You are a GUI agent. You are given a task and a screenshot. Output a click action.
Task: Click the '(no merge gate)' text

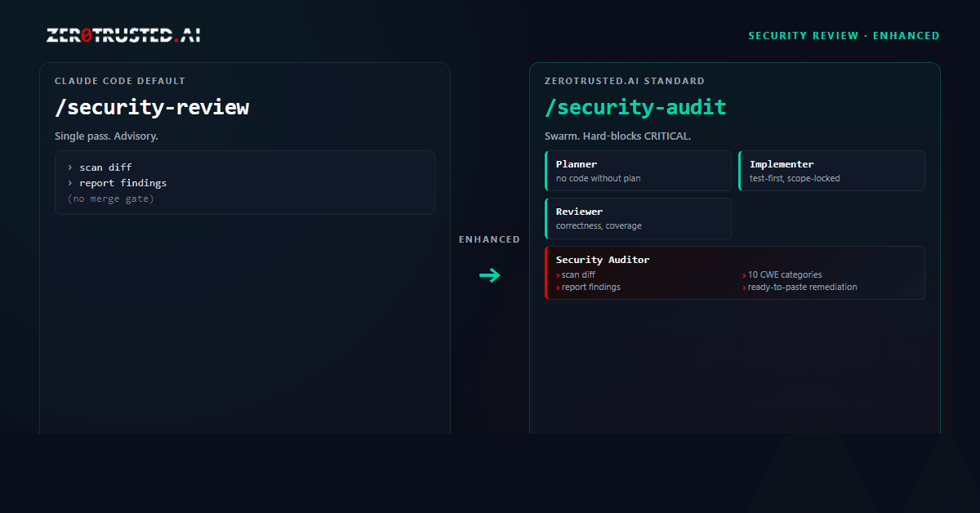coord(110,199)
